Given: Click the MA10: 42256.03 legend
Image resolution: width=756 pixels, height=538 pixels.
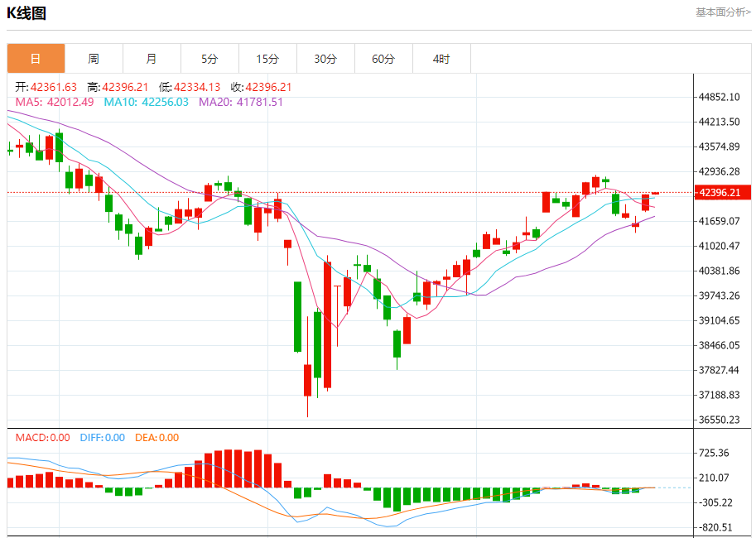Looking at the screenshot, I should pyautogui.click(x=146, y=102).
